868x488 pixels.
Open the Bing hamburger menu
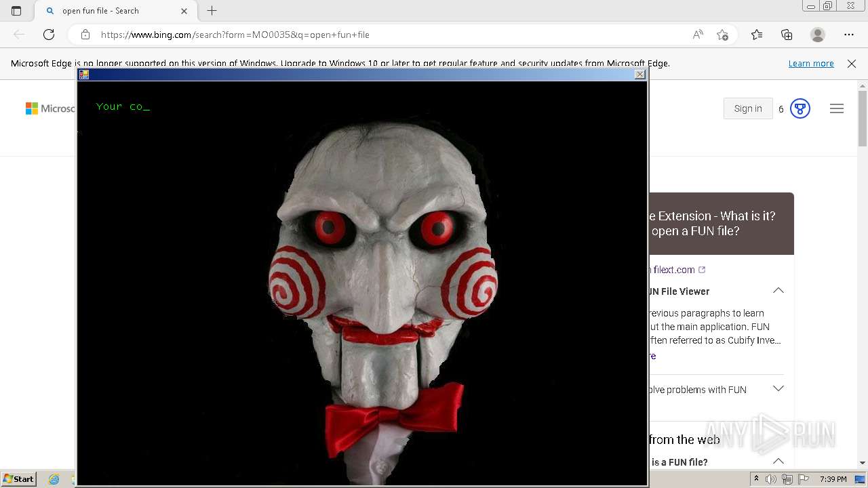pos(837,108)
